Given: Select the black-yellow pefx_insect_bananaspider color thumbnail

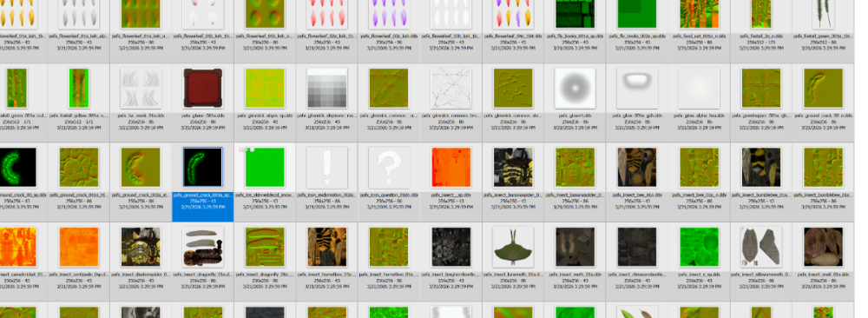Looking at the screenshot, I should click(513, 168).
